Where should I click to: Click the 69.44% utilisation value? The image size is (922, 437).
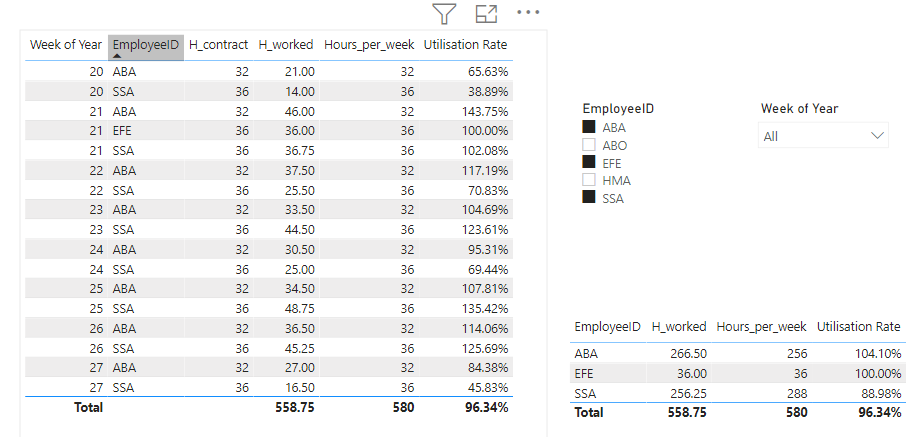[x=489, y=269]
